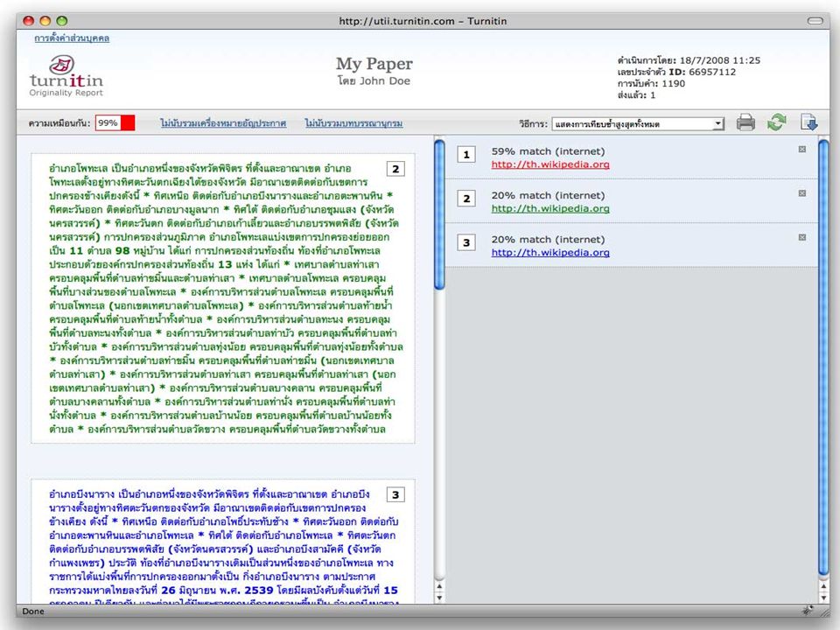This screenshot has width=840, height=630.
Task: Exclude the second 20% match source (number 2)
Action: [x=802, y=193]
